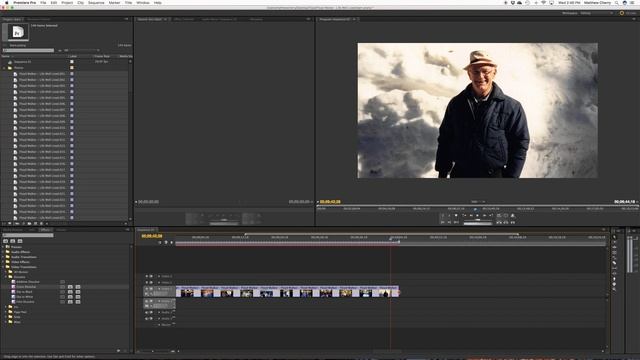The width and height of the screenshot is (640, 360).
Task: Select the Rolling Edit tool
Action: 614,252
